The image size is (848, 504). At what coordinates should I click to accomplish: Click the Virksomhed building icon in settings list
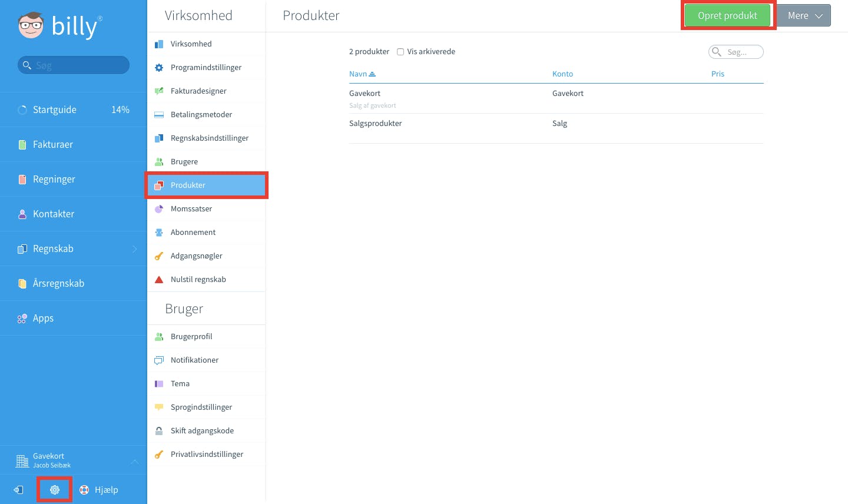tap(159, 44)
